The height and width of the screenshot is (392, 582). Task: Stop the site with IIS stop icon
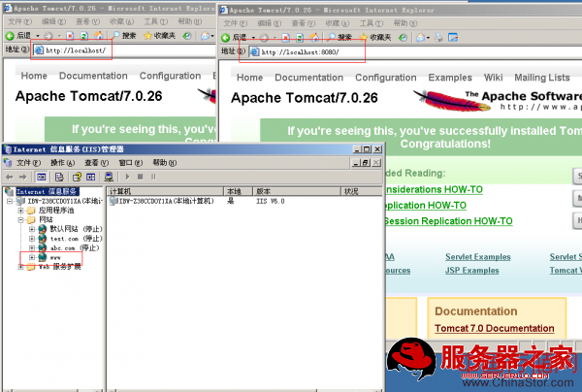tap(140, 178)
